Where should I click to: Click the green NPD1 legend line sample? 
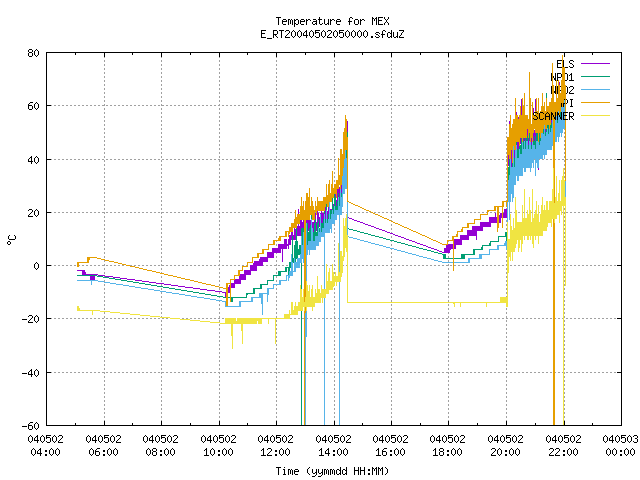[x=595, y=76]
